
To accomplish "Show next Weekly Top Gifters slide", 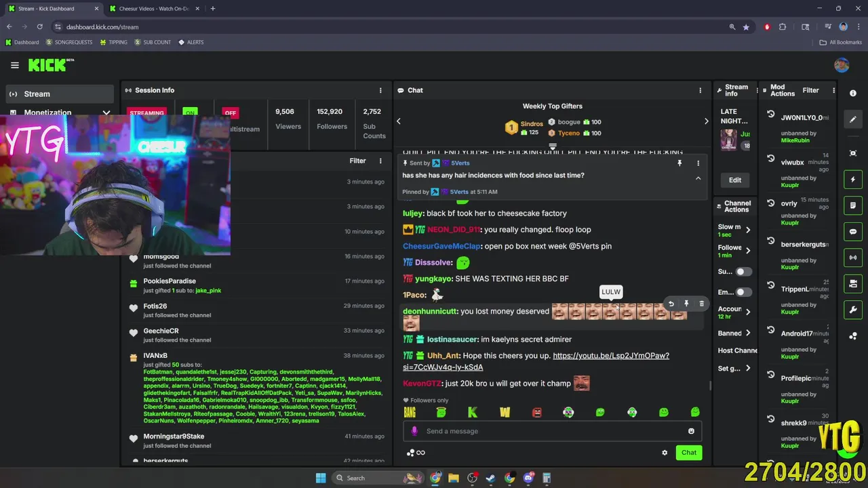I will (x=706, y=121).
